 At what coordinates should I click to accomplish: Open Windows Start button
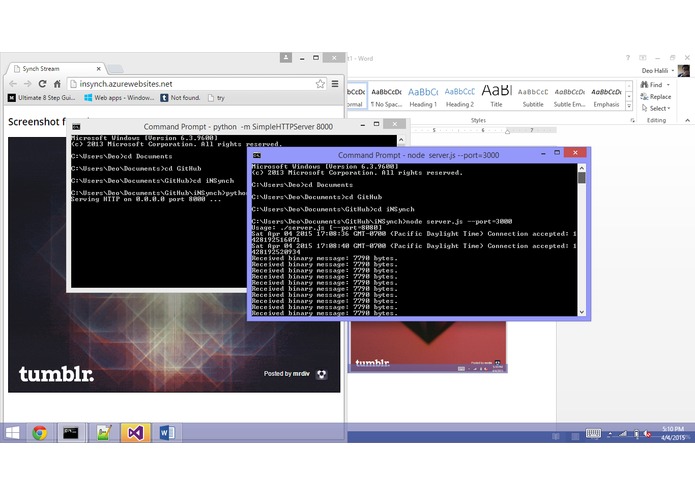click(x=12, y=432)
